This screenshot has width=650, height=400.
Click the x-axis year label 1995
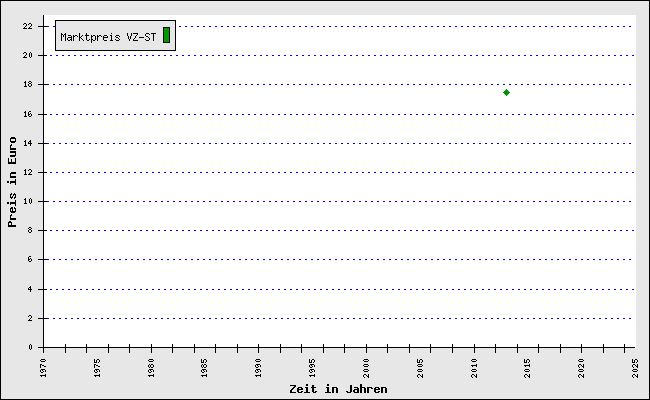coord(312,368)
